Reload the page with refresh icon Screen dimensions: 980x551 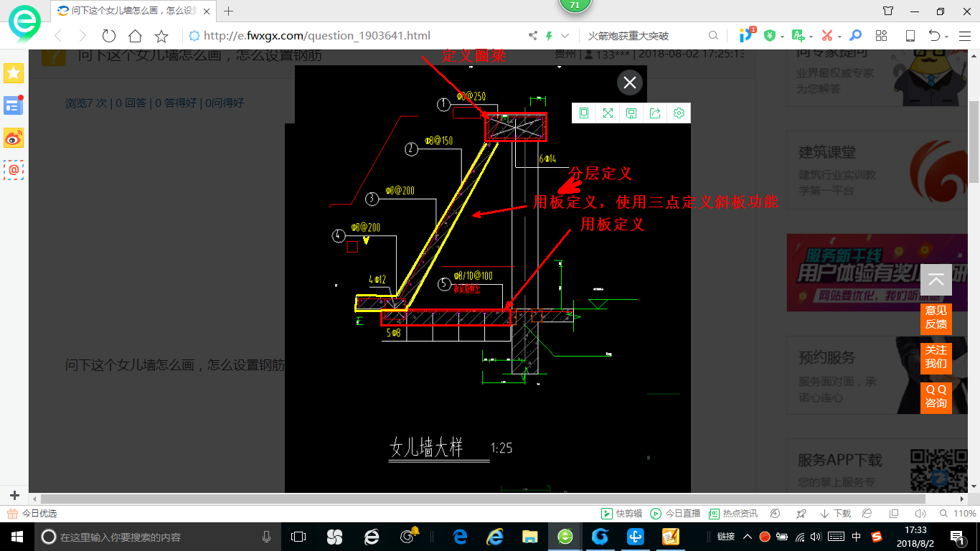pyautogui.click(x=109, y=36)
